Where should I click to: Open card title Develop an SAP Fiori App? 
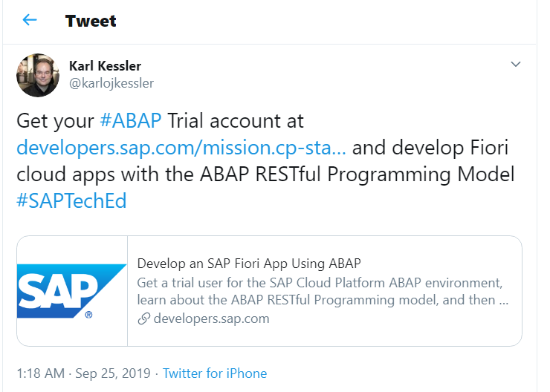click(x=249, y=264)
